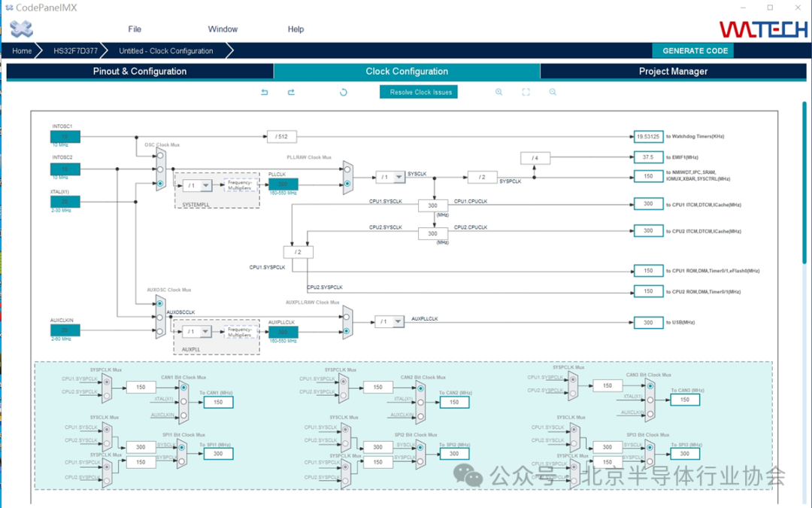This screenshot has height=508, width=812.
Task: Click the PLLCLK 300 value box
Action: (283, 184)
